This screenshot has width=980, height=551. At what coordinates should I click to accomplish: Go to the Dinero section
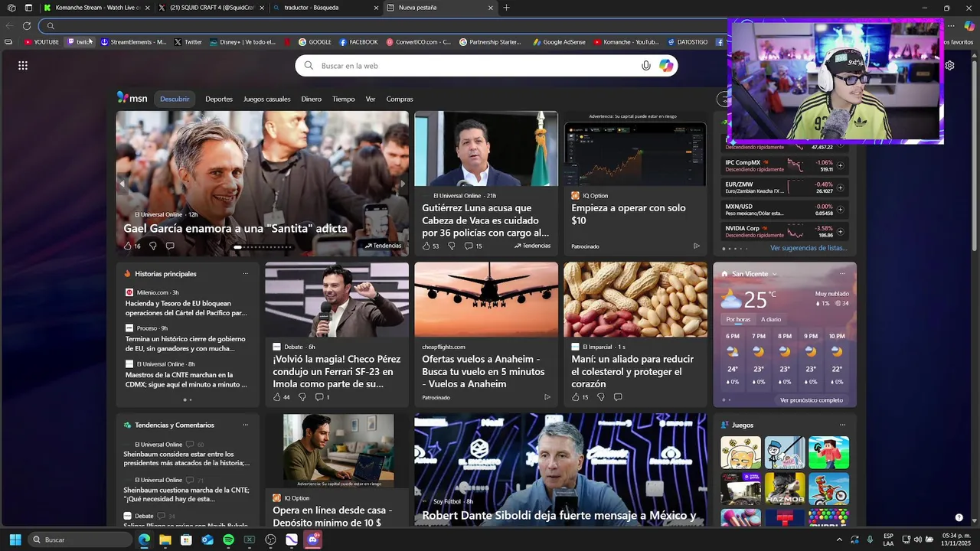tap(312, 99)
